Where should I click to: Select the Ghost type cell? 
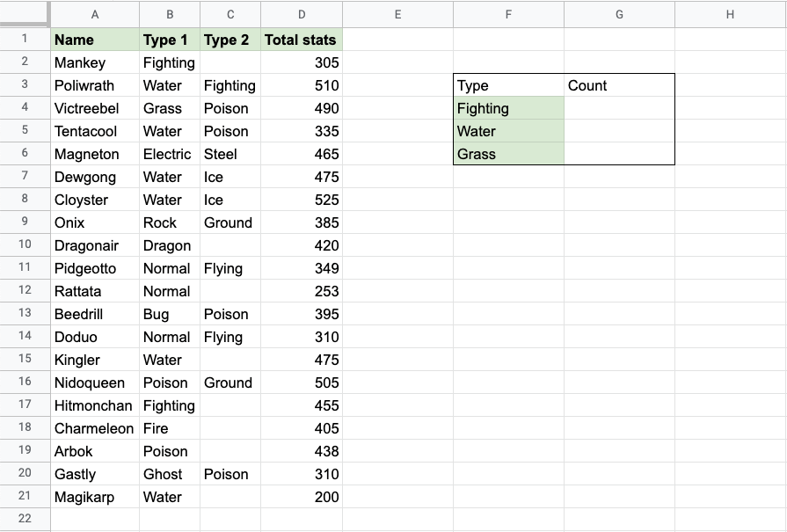[169, 474]
